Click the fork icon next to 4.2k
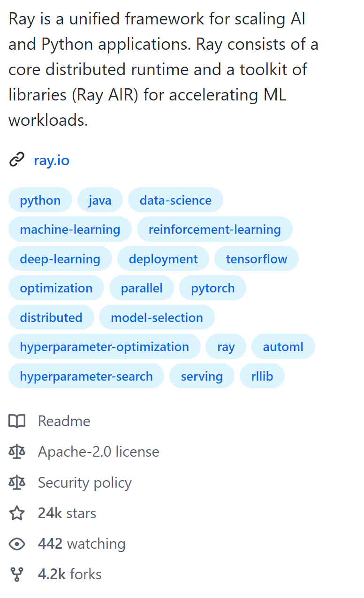The width and height of the screenshot is (364, 598). click(17, 575)
